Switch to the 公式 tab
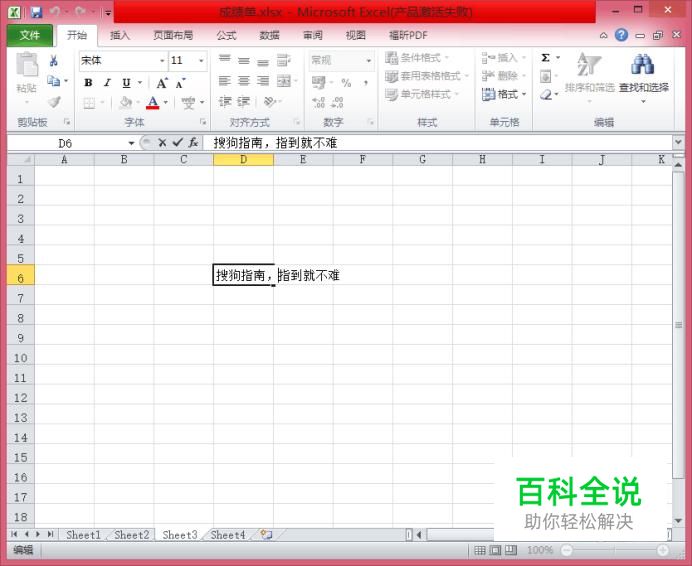 (x=227, y=35)
